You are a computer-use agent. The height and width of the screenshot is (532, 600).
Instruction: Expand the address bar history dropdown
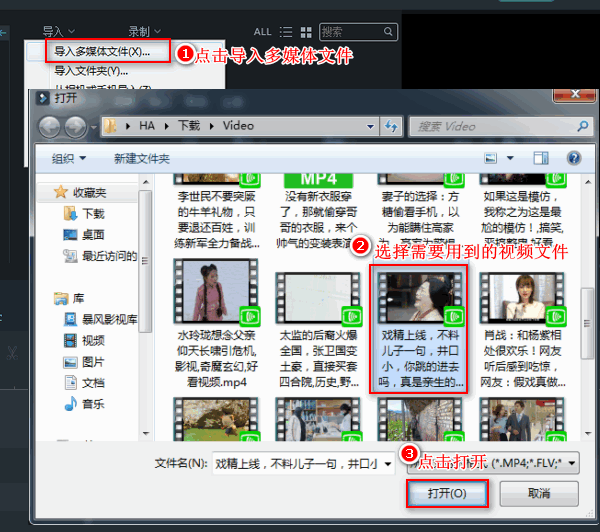(370, 127)
